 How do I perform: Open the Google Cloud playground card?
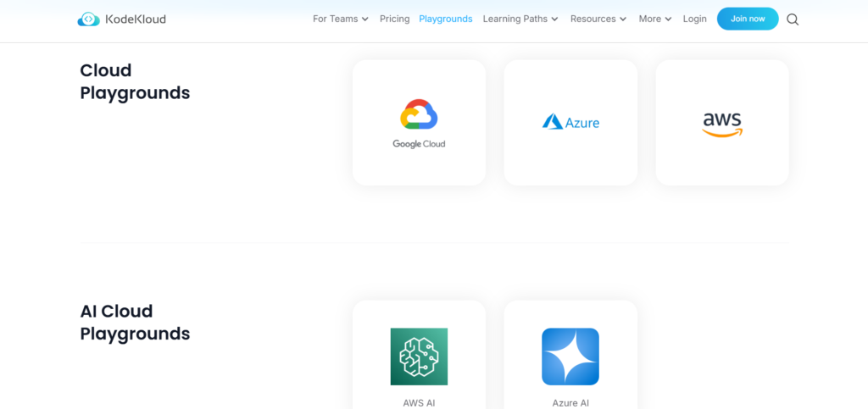point(419,123)
